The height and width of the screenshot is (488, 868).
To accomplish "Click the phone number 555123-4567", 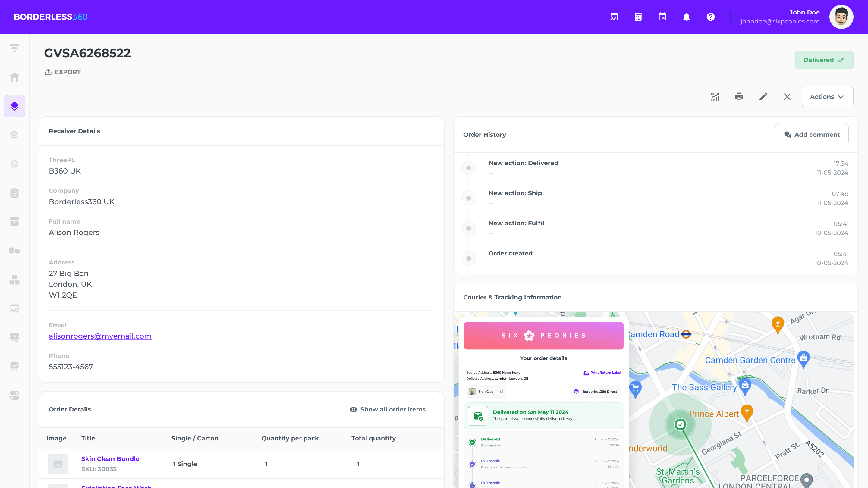I will click(x=71, y=367).
